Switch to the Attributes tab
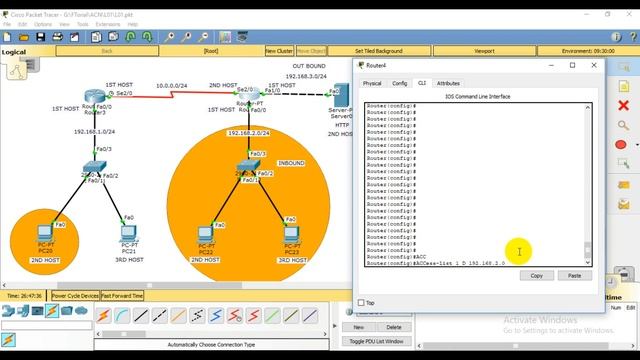The height and width of the screenshot is (360, 640). pos(448,83)
